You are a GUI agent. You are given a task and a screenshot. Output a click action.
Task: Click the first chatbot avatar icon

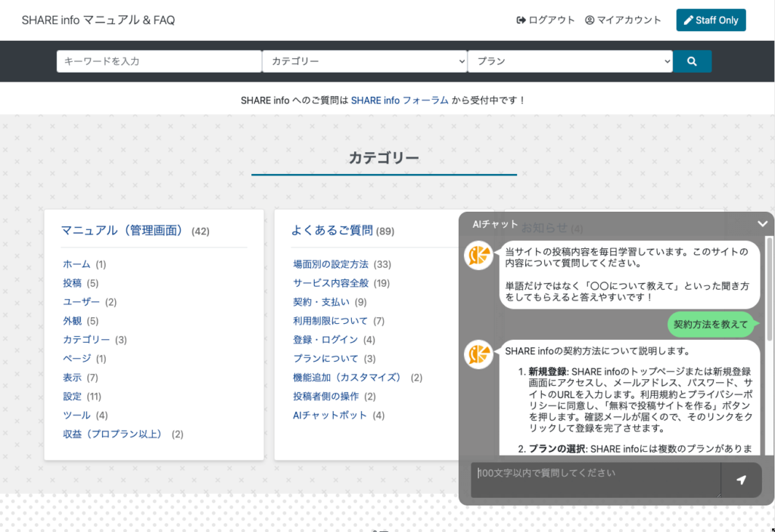478,256
